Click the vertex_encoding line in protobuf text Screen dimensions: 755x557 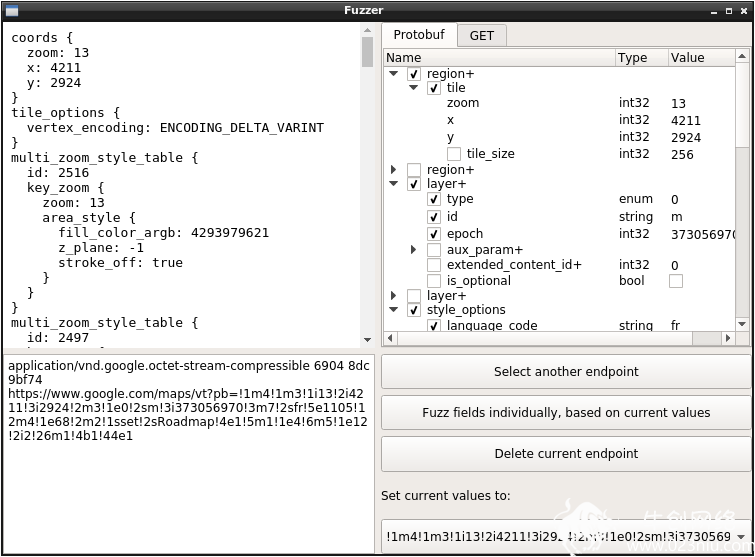point(175,128)
